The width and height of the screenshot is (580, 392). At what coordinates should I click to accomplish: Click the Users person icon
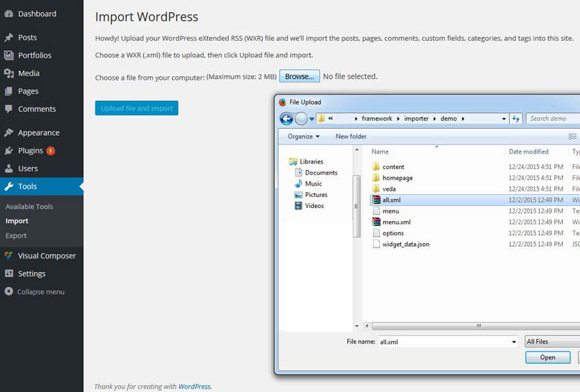click(x=9, y=168)
